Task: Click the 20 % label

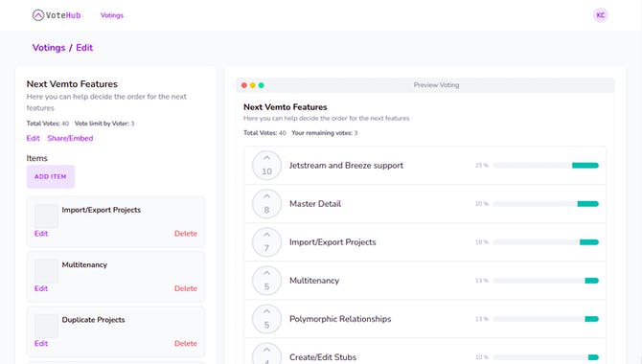Action: coord(482,204)
